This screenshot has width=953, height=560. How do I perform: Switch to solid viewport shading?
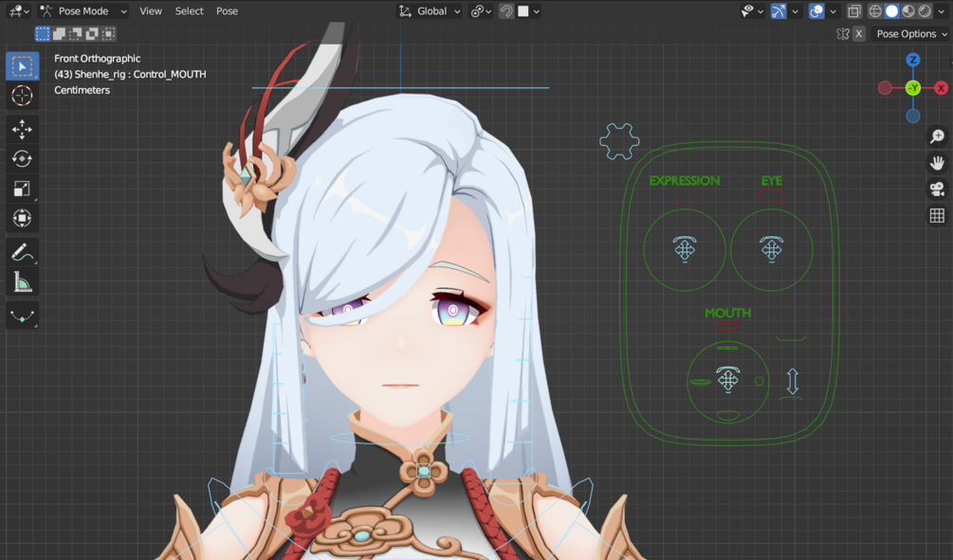(x=891, y=11)
